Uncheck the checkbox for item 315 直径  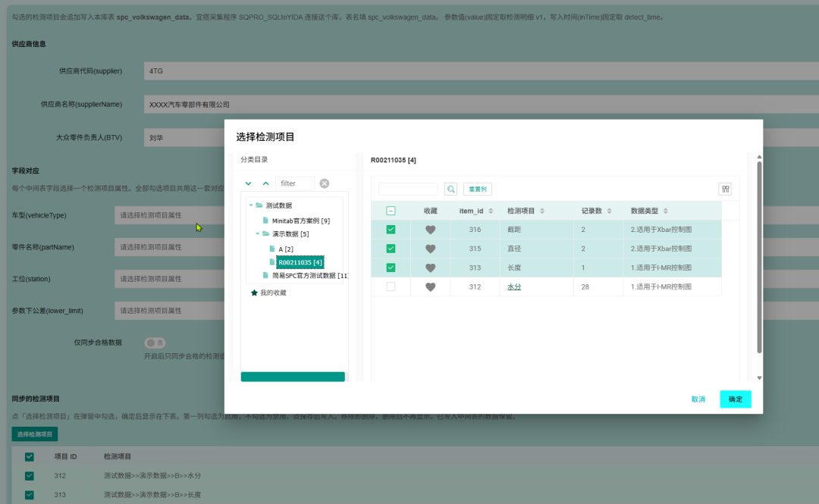391,249
